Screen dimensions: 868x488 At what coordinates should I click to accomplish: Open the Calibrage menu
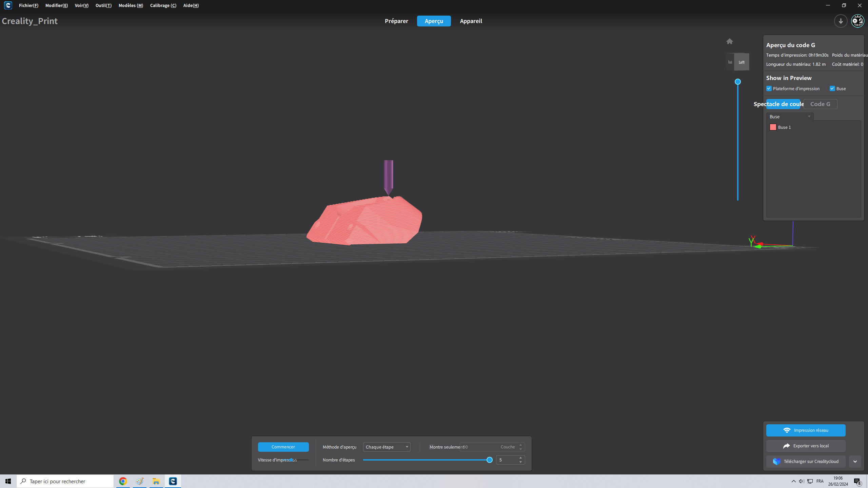163,5
